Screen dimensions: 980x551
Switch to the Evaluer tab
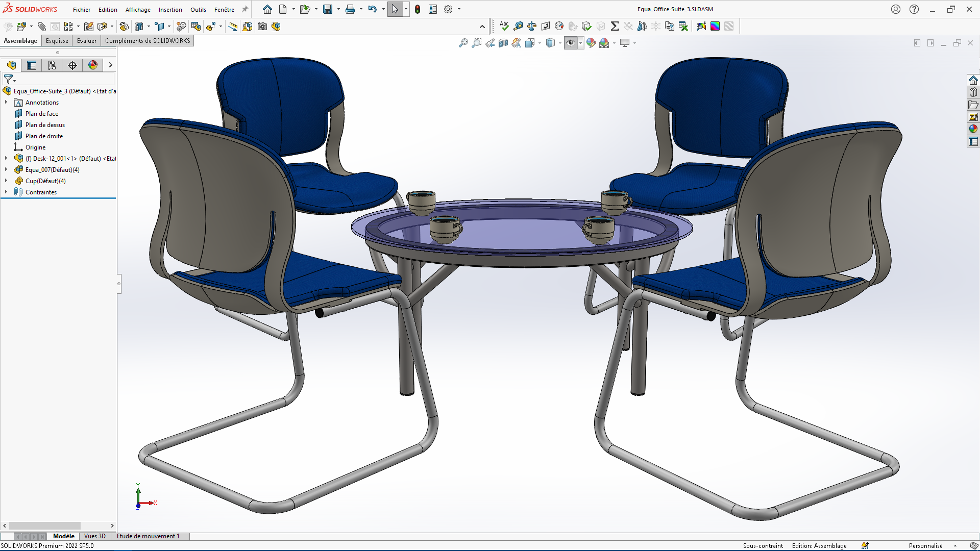coord(87,41)
